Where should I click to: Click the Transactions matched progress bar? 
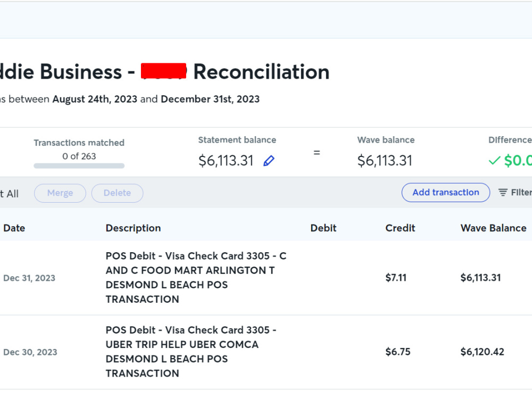click(x=79, y=166)
